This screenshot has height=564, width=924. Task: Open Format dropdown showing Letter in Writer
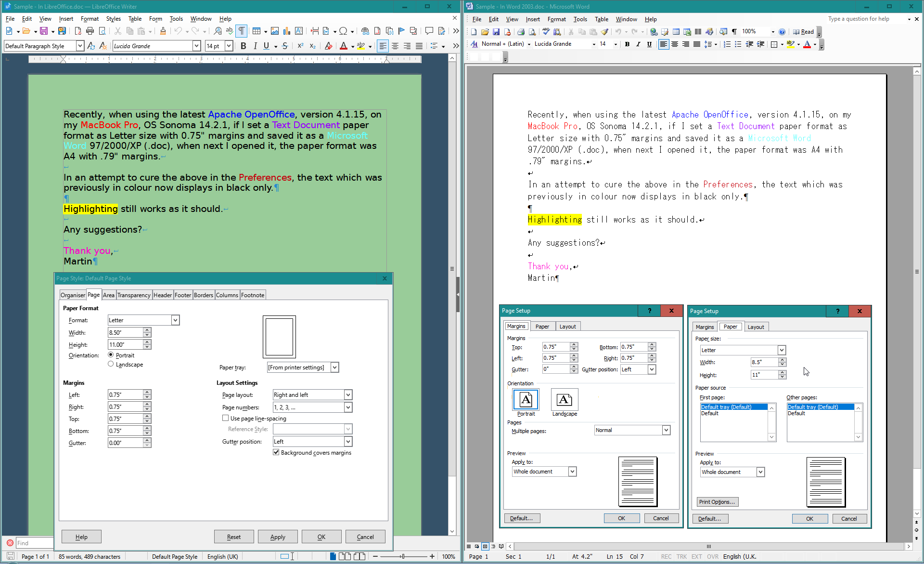coord(175,320)
